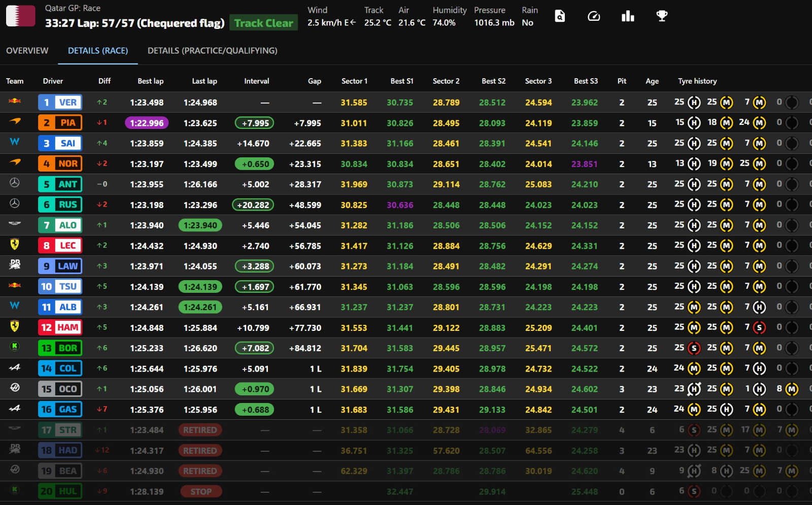Open the bar chart statistics icon
Viewport: 812px width, 505px height.
628,16
